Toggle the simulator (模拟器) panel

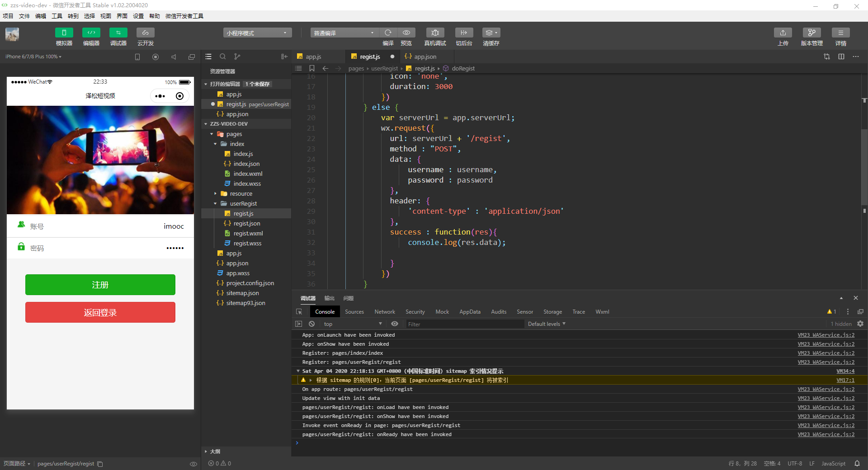point(64,33)
